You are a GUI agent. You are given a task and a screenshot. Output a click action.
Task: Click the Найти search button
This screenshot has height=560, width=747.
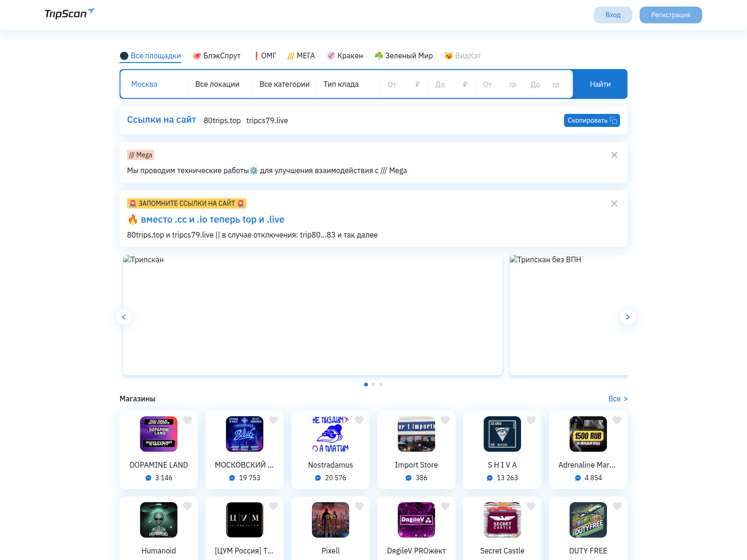coord(600,84)
